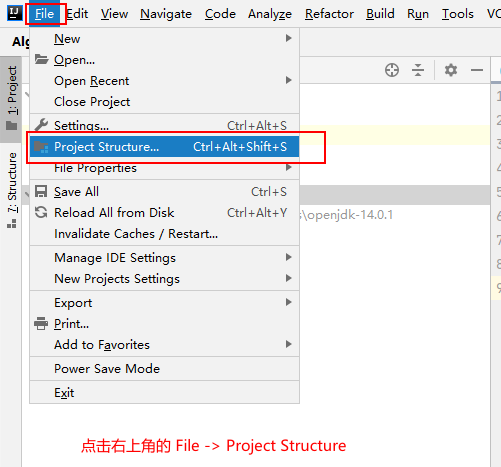The image size is (501, 467).
Task: Open the Code menu
Action: (x=220, y=14)
